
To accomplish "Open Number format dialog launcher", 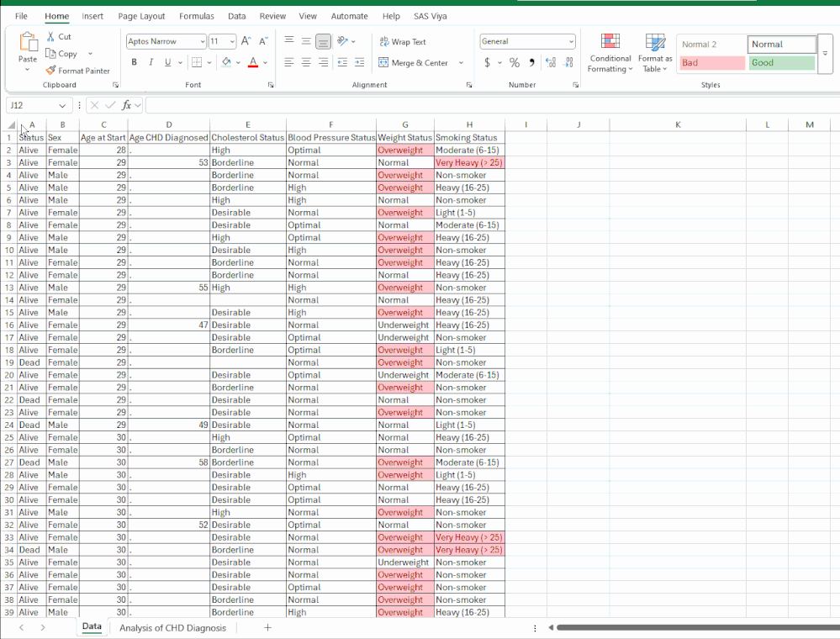I will (x=576, y=85).
